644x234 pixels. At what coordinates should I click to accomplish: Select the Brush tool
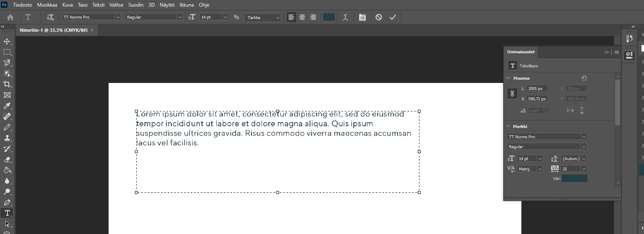7,128
